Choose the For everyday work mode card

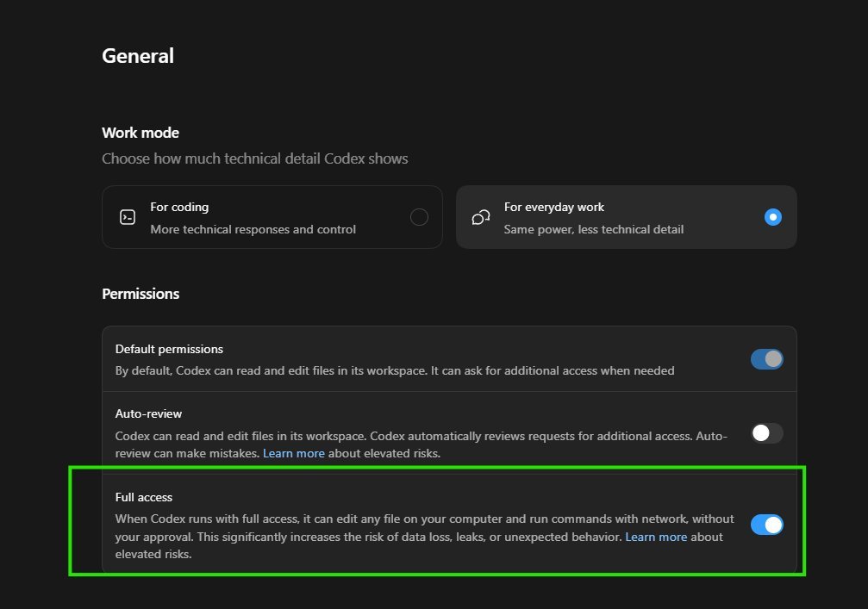point(626,217)
